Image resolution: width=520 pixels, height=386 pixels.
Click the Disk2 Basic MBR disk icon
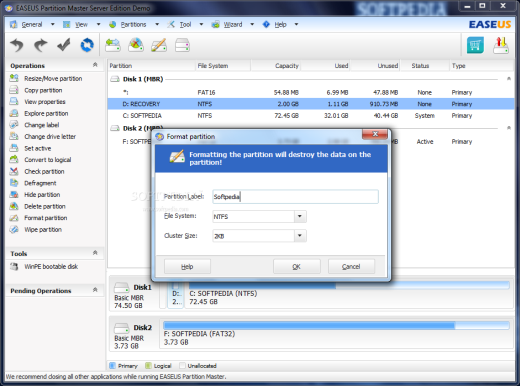[121, 328]
